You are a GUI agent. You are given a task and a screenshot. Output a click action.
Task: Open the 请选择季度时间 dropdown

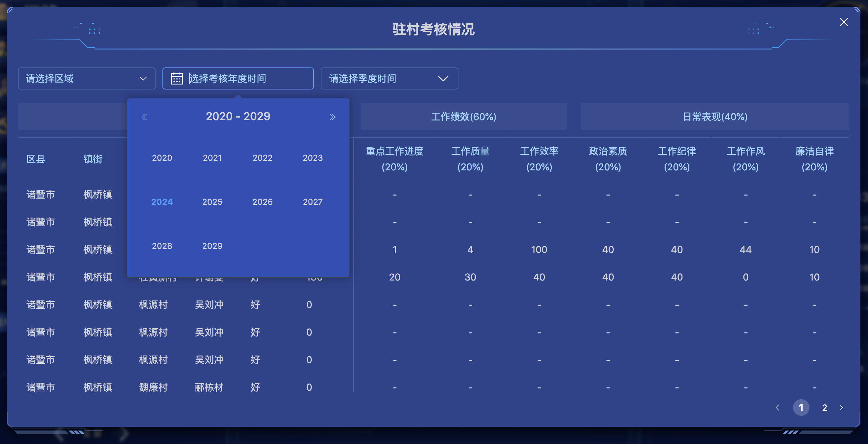click(389, 78)
